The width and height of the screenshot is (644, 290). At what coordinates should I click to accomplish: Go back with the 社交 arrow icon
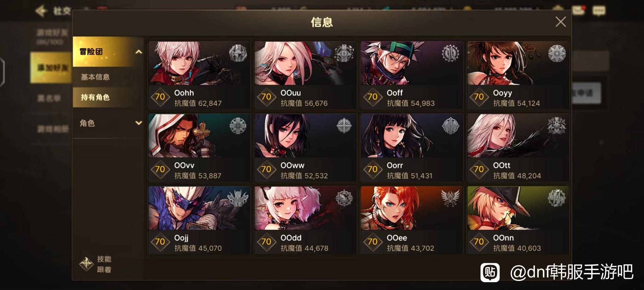point(41,11)
